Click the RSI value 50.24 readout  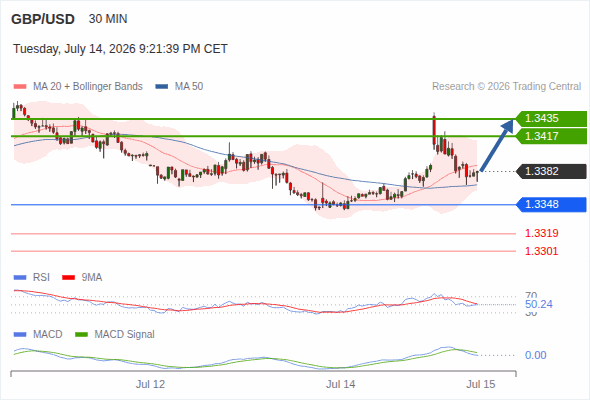(x=539, y=304)
